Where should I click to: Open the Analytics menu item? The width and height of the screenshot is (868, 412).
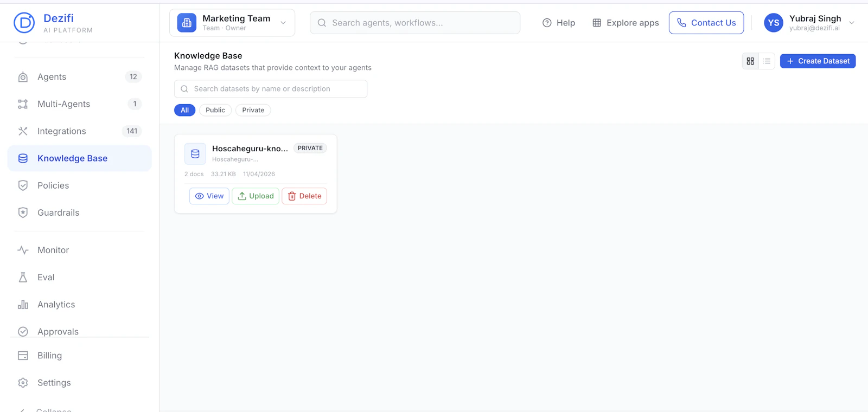tap(79, 304)
